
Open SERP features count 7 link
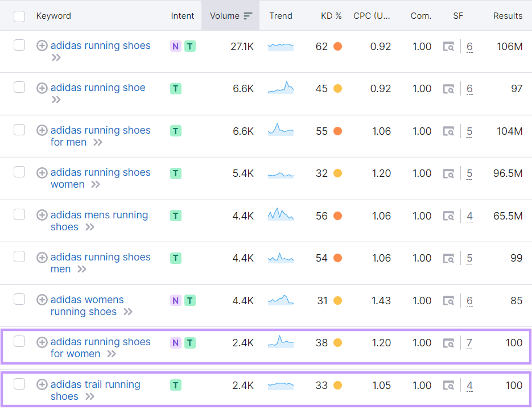(x=469, y=343)
